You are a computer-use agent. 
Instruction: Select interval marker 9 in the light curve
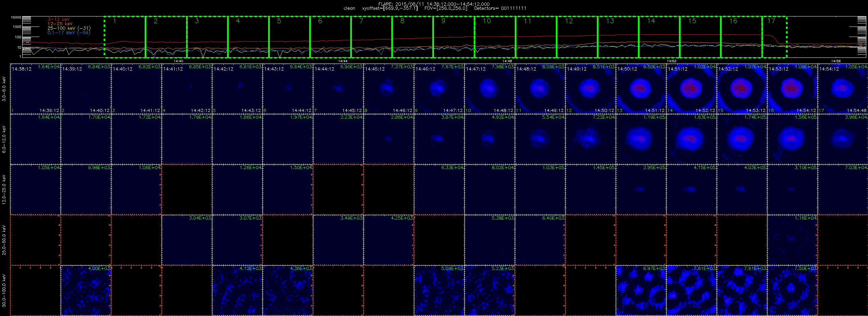pyautogui.click(x=443, y=21)
